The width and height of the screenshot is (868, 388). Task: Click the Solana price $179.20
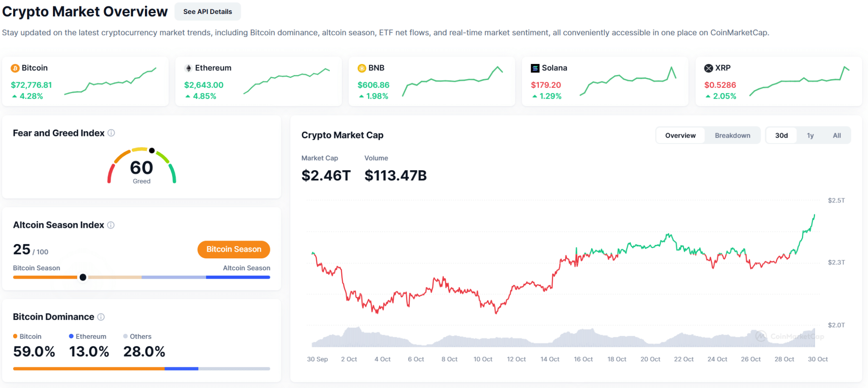click(546, 85)
